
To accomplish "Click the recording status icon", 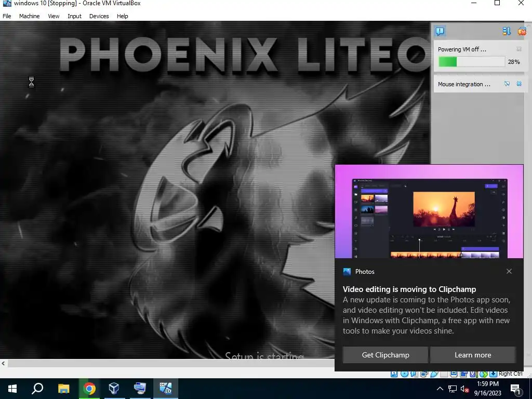I will (x=464, y=374).
